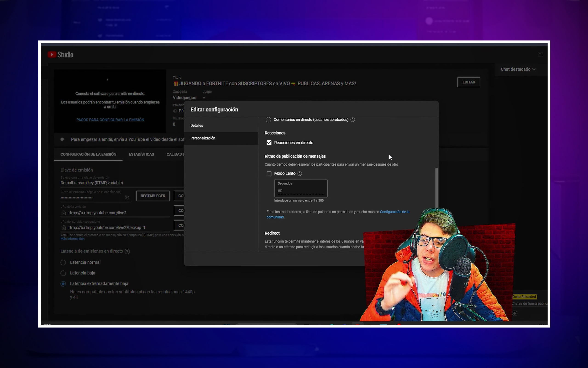
Task: Click the dialog vertical scrollbar
Action: pos(436,188)
